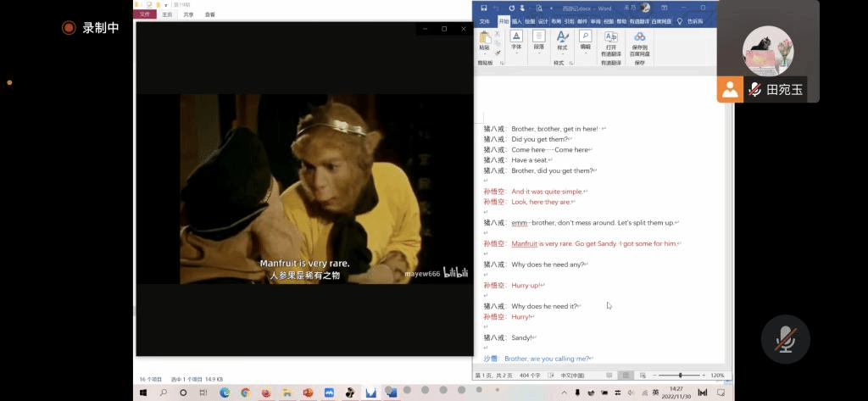Click the zoom slider in Word status bar
Image resolution: width=868 pixels, height=401 pixels.
680,376
